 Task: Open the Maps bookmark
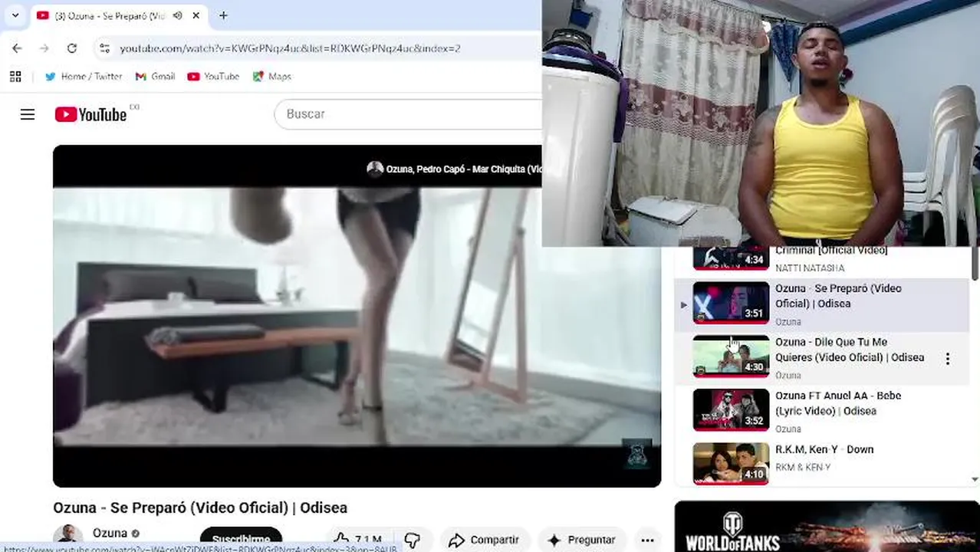pyautogui.click(x=272, y=77)
